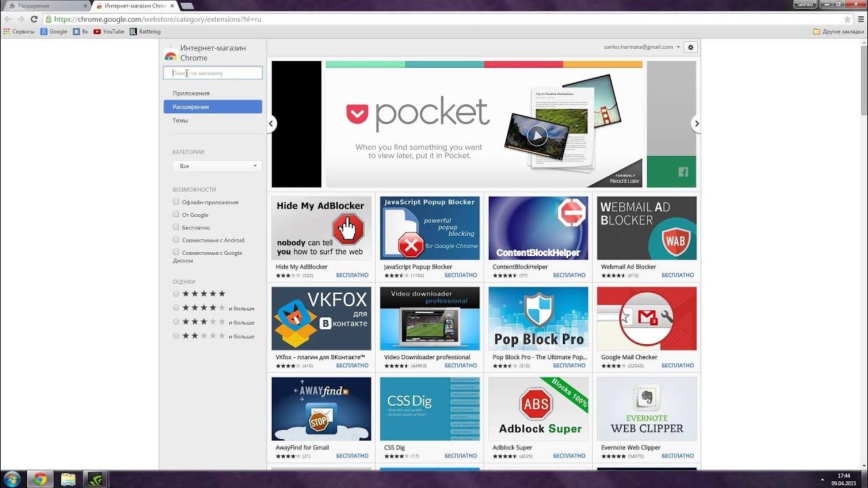The width and height of the screenshot is (868, 488).
Task: Reload the page with the refresh icon
Action: (x=34, y=19)
